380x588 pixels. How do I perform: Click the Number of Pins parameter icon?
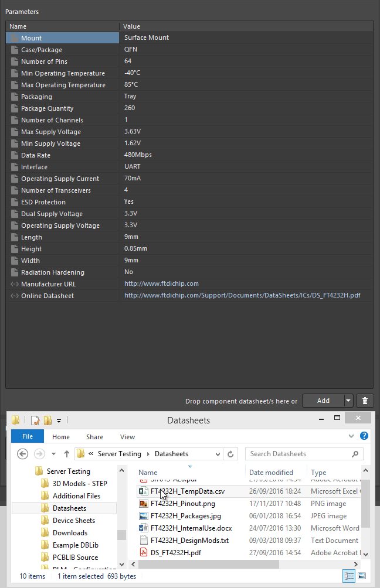(x=15, y=61)
